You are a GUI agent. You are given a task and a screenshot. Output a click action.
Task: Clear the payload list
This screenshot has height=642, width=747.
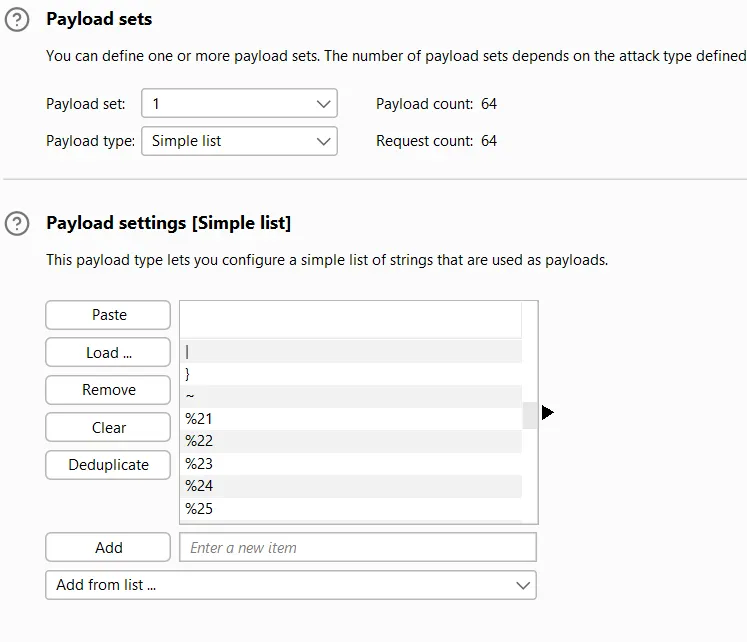pyautogui.click(x=108, y=427)
